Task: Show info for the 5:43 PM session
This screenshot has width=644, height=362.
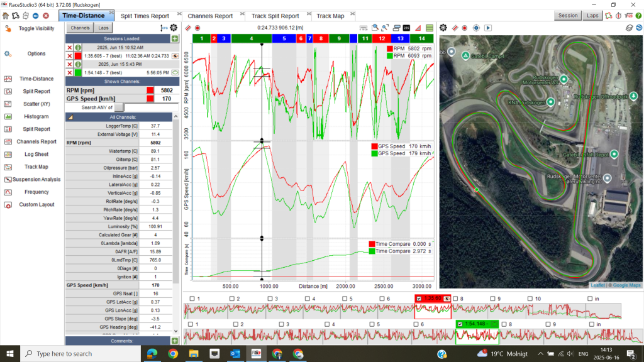Action: tap(78, 65)
